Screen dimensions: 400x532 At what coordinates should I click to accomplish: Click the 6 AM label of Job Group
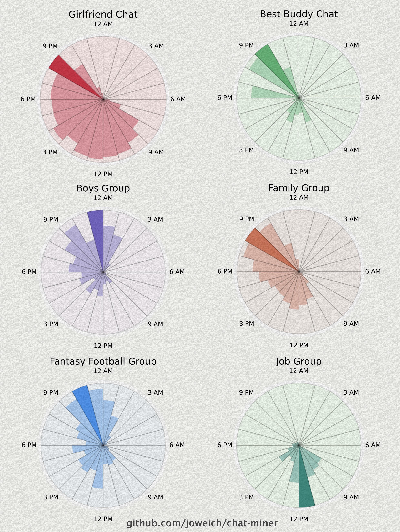click(x=373, y=445)
